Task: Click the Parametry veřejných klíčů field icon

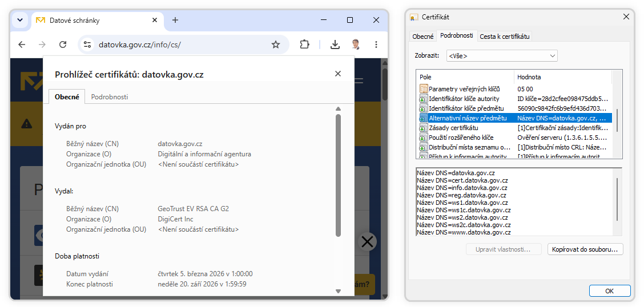Action: coord(424,88)
